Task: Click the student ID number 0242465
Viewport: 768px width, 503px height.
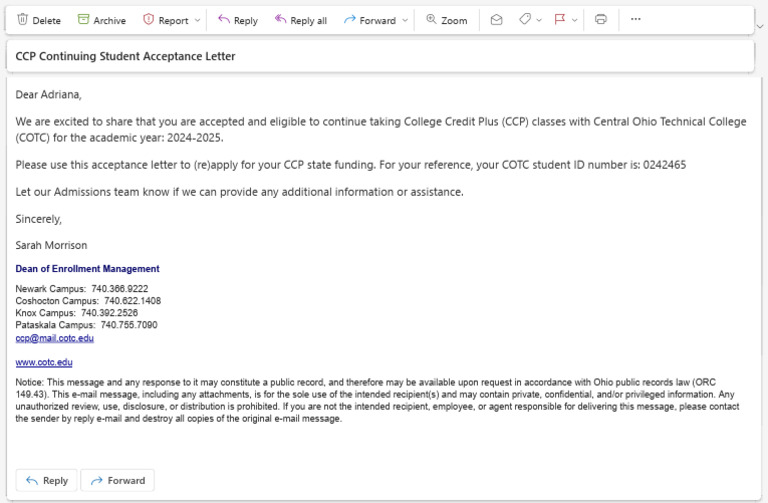Action: (x=664, y=165)
